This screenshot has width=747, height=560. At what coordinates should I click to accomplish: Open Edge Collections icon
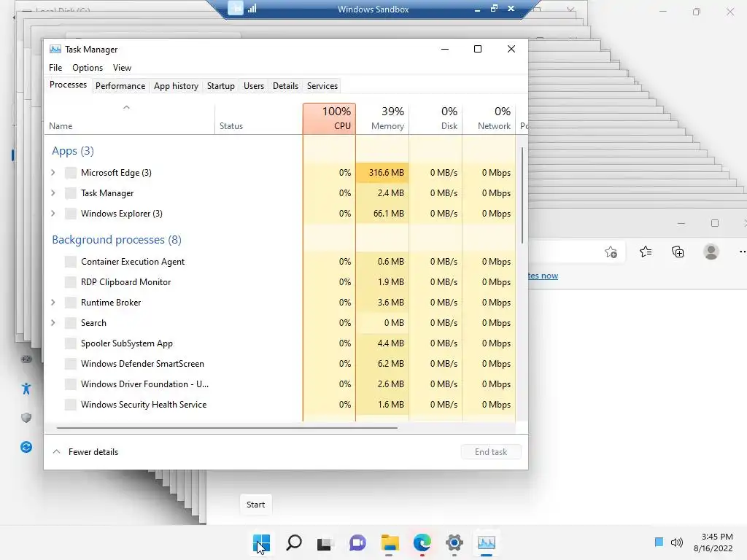[x=678, y=252]
